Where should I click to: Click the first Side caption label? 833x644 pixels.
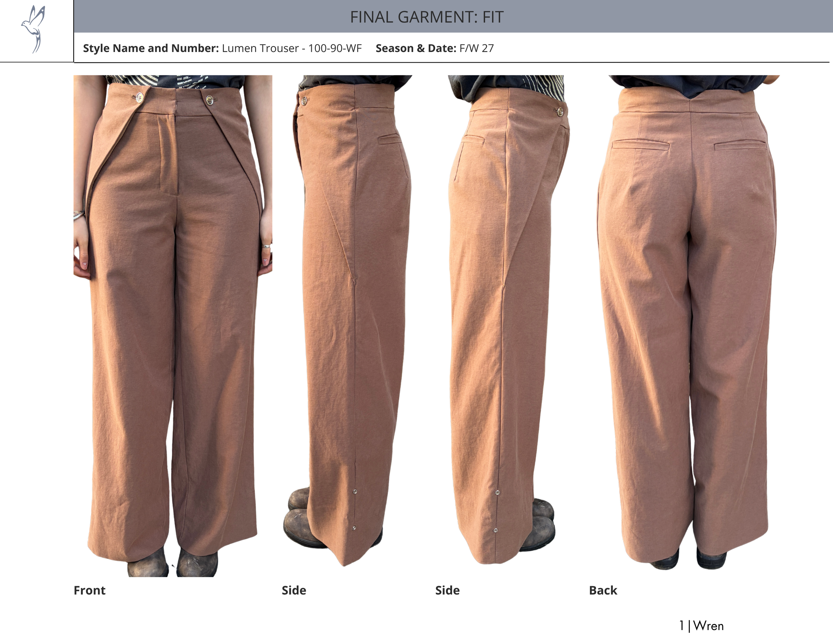[294, 590]
